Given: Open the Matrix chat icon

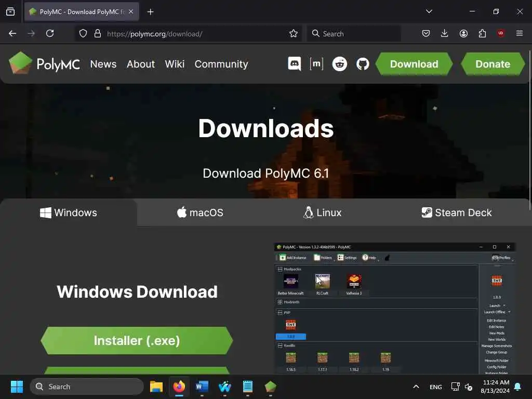Looking at the screenshot, I should click(316, 64).
